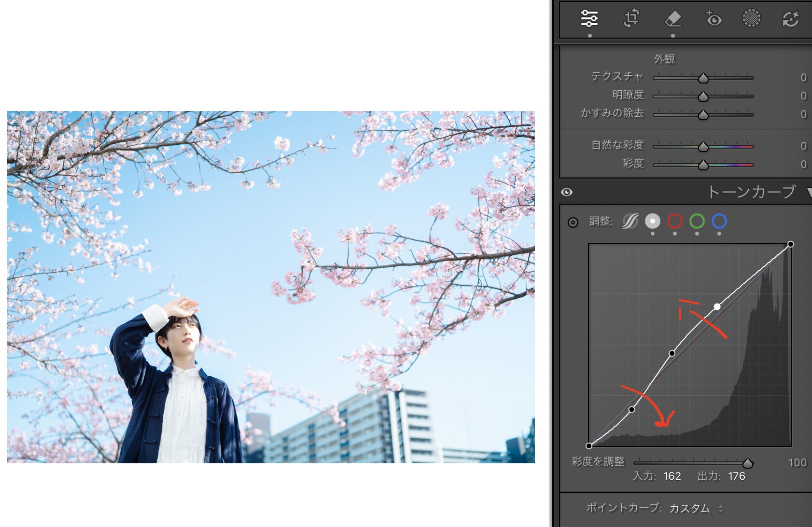Click the 彩度を調整 slider handle

[747, 463]
